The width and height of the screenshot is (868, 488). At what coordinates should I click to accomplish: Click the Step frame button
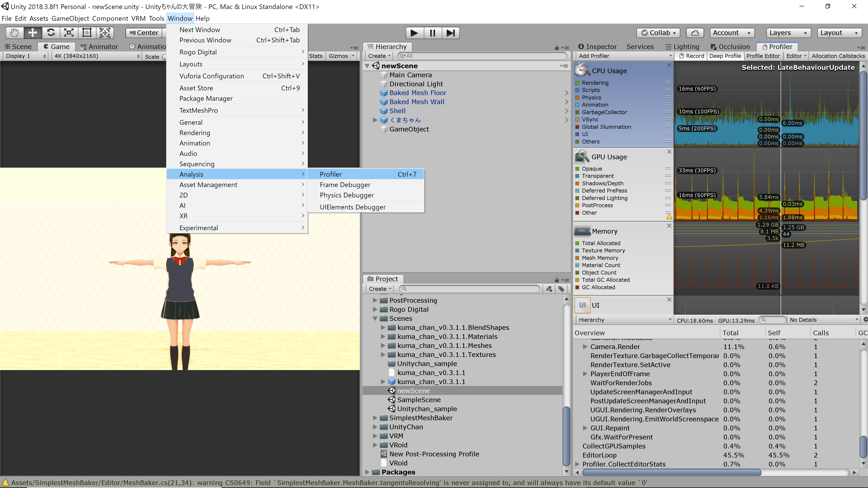(451, 33)
